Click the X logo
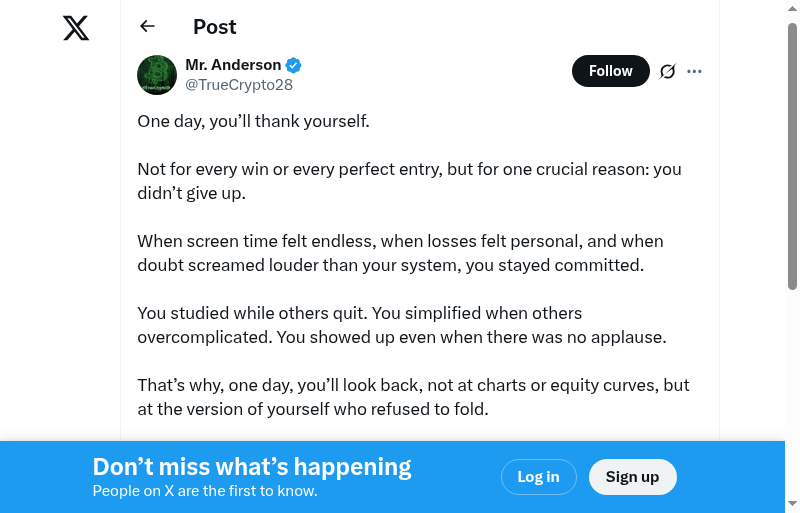Viewport: 800px width, 513px height. tap(76, 29)
